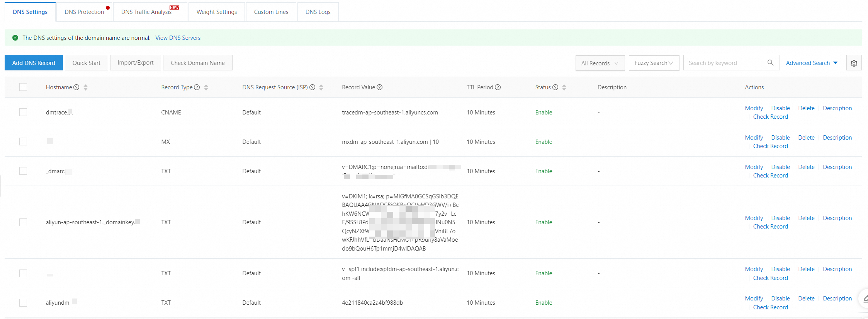Expand the Advanced Search panel
The height and width of the screenshot is (319, 868).
[812, 63]
